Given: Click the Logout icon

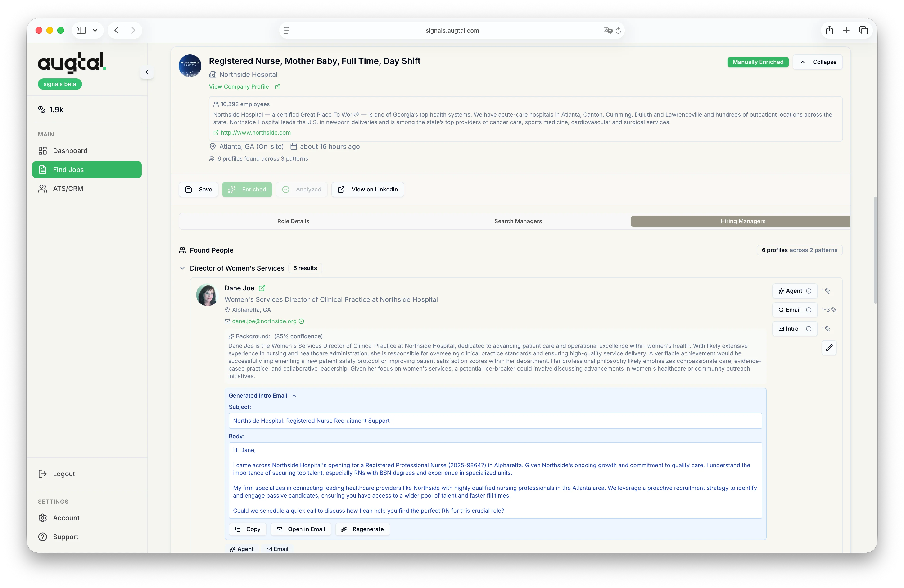Looking at the screenshot, I should [x=42, y=474].
